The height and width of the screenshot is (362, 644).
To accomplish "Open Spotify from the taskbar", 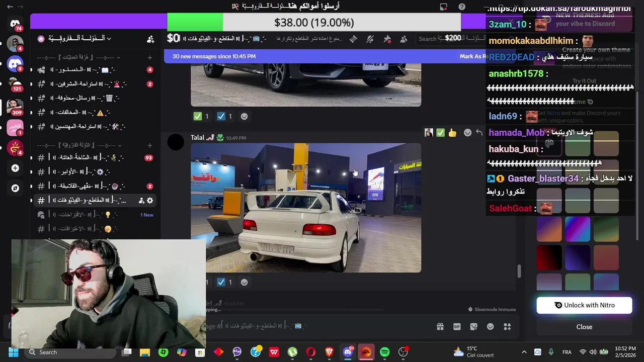I will pos(384,352).
